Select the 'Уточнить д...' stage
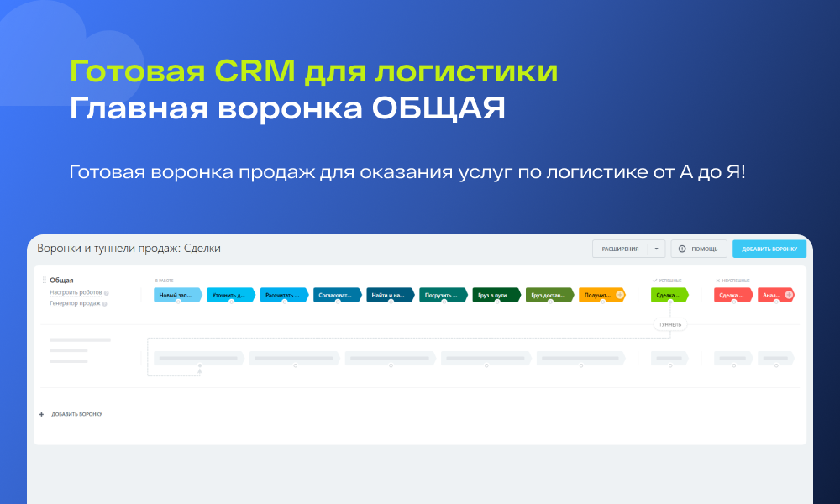Viewport: 840px width, 504px height. pyautogui.click(x=231, y=295)
